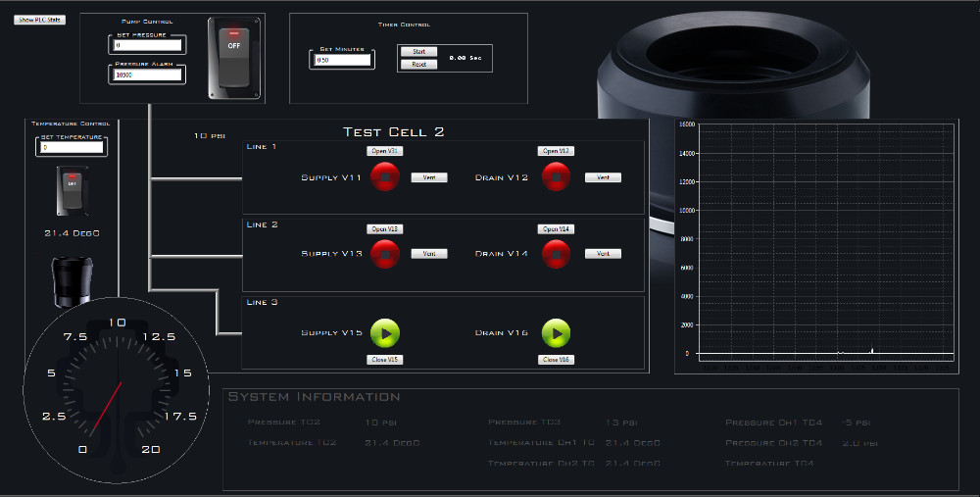This screenshot has width=980, height=497.
Task: Click the Supply V15 green play indicator
Action: coord(385,333)
